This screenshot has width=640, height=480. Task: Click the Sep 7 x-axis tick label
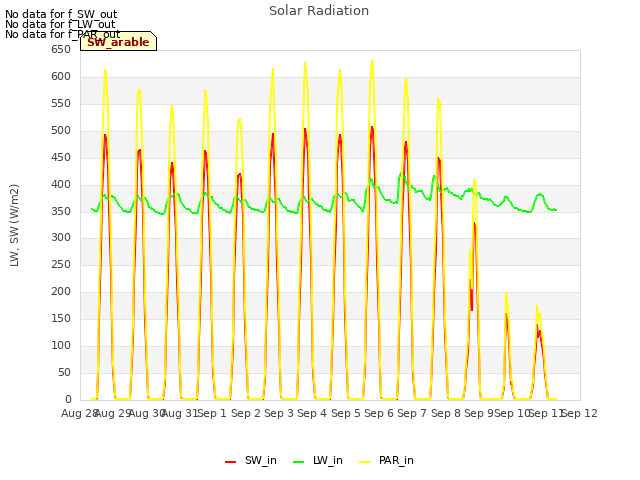pos(412,413)
